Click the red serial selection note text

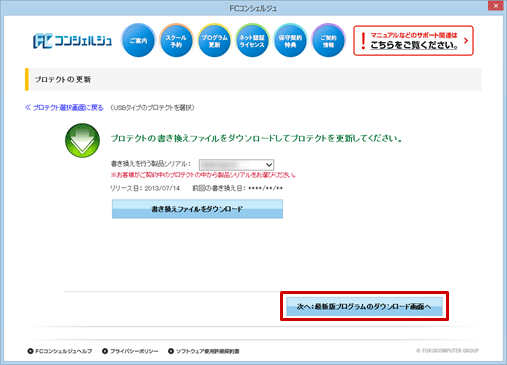[x=203, y=175]
